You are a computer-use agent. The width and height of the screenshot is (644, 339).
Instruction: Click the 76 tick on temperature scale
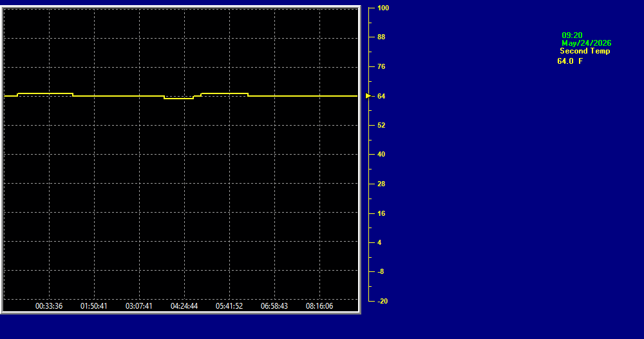click(x=381, y=66)
